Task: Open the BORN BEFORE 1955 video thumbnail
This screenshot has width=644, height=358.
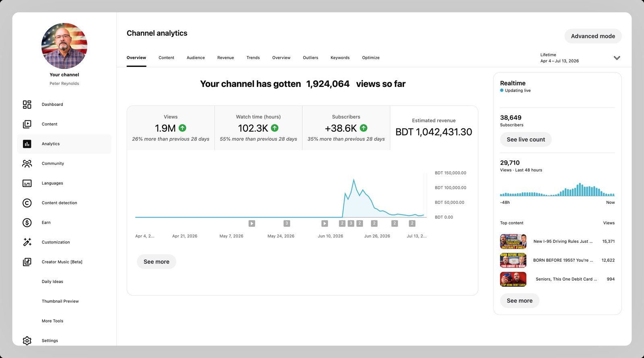Action: tap(513, 261)
